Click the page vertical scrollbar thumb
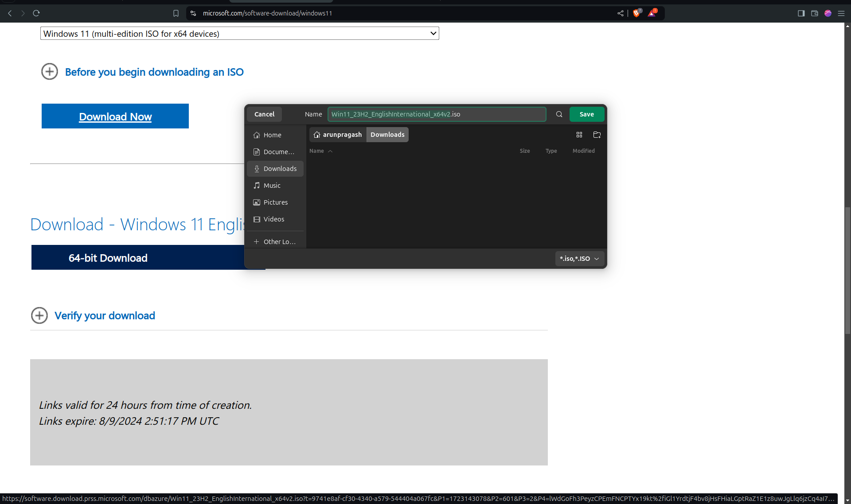This screenshot has height=504, width=851. click(x=847, y=270)
